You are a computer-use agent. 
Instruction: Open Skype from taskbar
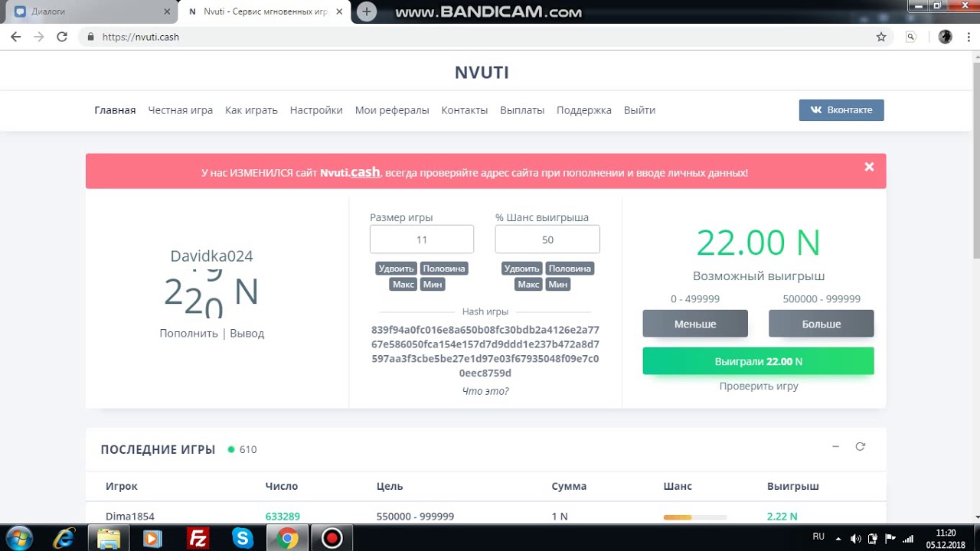click(243, 538)
